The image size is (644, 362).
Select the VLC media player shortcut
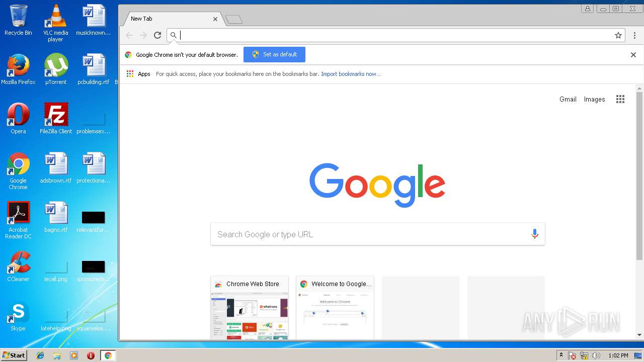(x=55, y=23)
